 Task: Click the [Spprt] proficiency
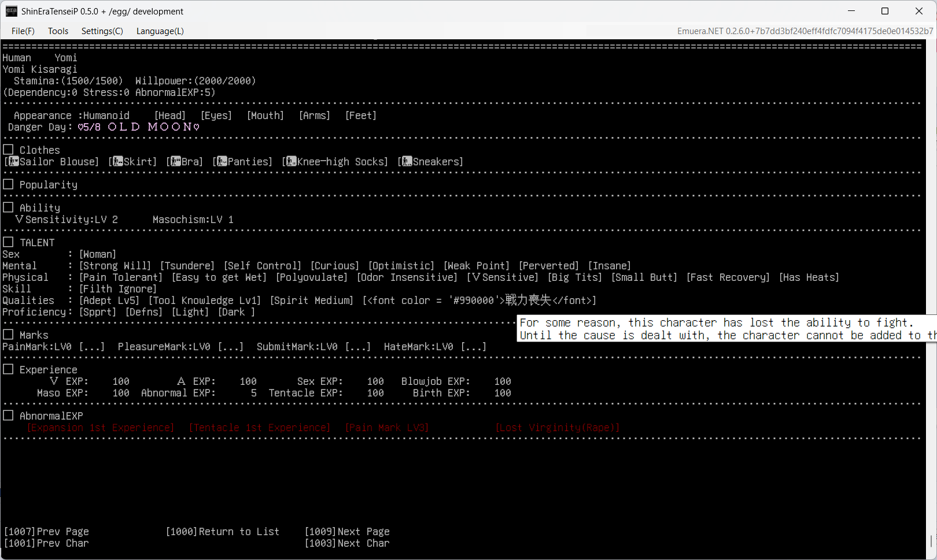tap(98, 312)
